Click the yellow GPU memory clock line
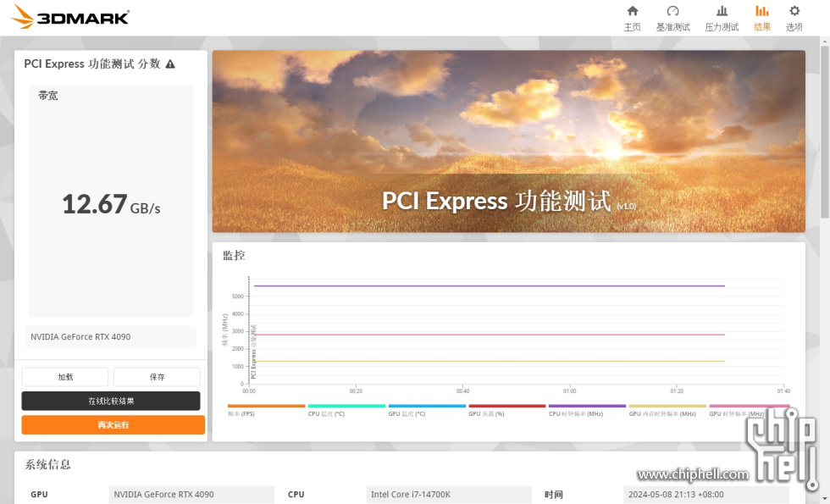Image resolution: width=830 pixels, height=504 pixels. 490,361
